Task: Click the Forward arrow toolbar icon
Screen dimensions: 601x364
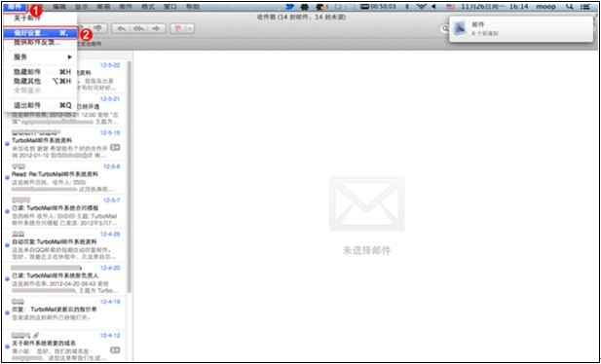Action: tap(157, 29)
